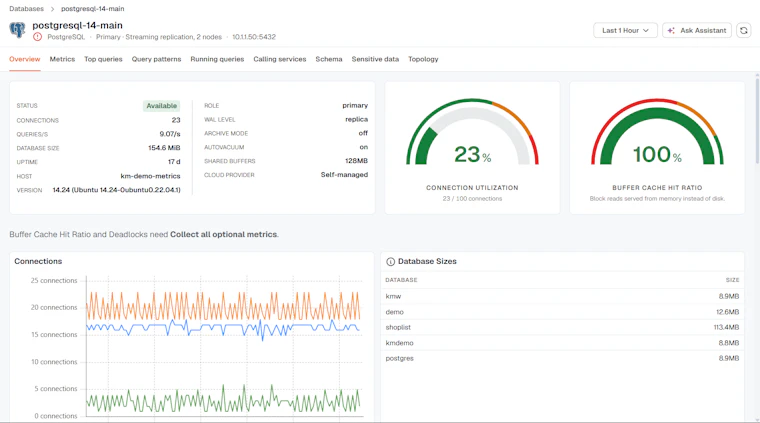Click the kmw database row
Image resolution: width=760 pixels, height=423 pixels.
(562, 296)
